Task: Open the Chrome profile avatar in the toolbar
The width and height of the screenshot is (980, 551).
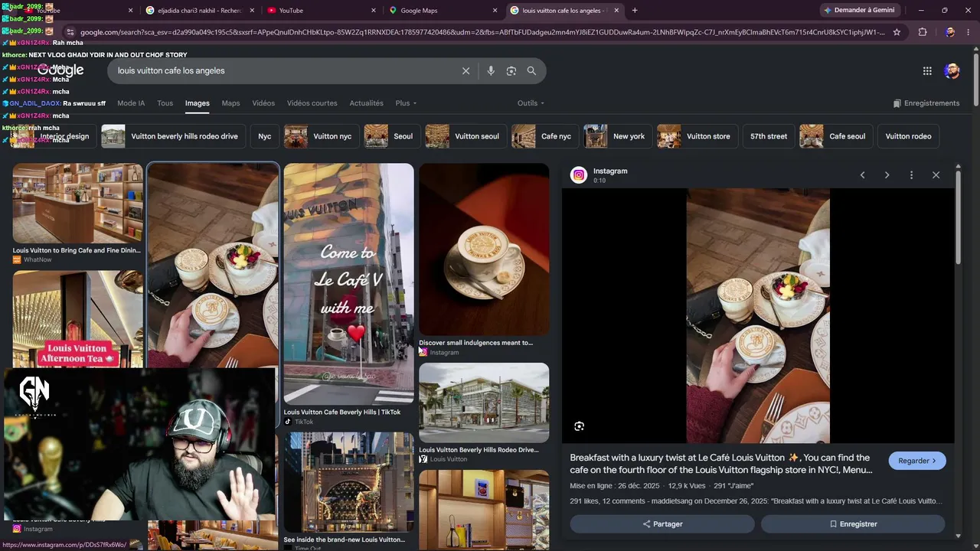Action: point(950,32)
